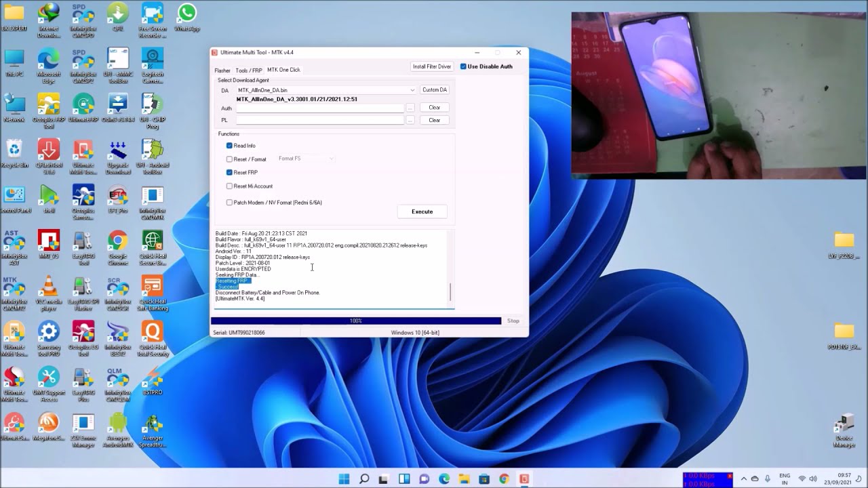Open BSTPRO desktop shortcut
Viewport: 868px width, 488px height.
point(152,381)
